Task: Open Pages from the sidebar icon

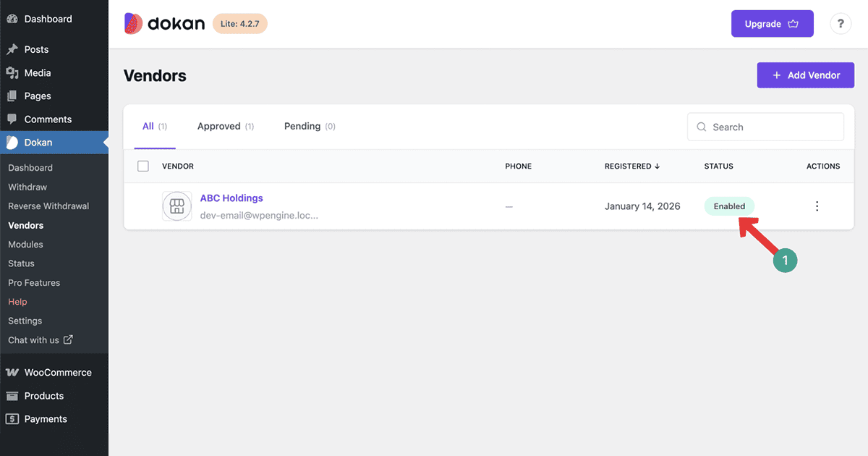Action: 13,96
